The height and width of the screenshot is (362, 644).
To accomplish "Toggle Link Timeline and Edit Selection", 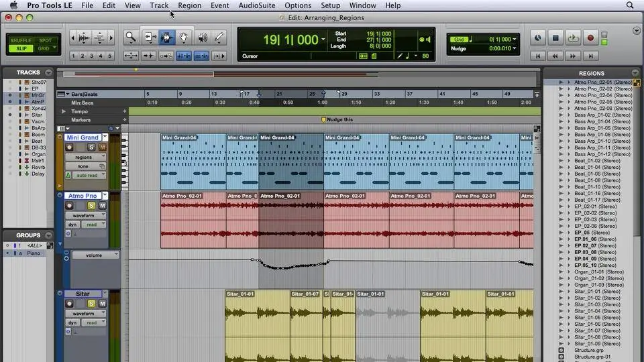I will pyautogui.click(x=184, y=56).
